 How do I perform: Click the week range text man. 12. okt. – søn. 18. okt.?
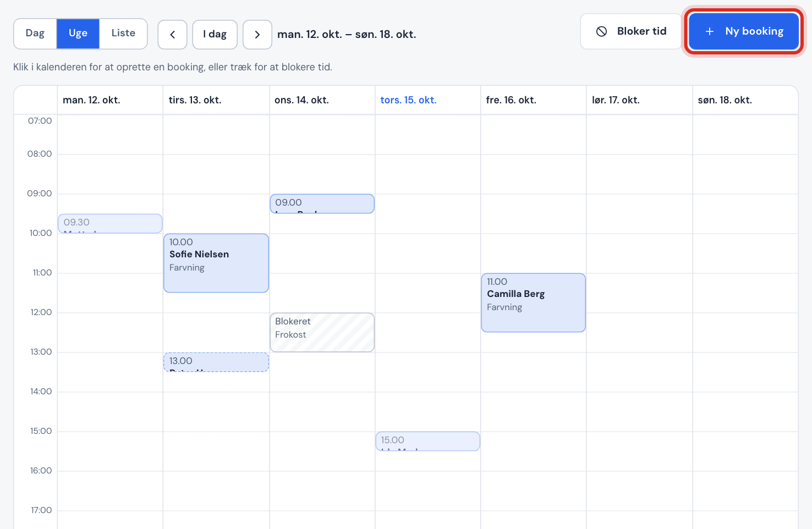[x=347, y=34]
